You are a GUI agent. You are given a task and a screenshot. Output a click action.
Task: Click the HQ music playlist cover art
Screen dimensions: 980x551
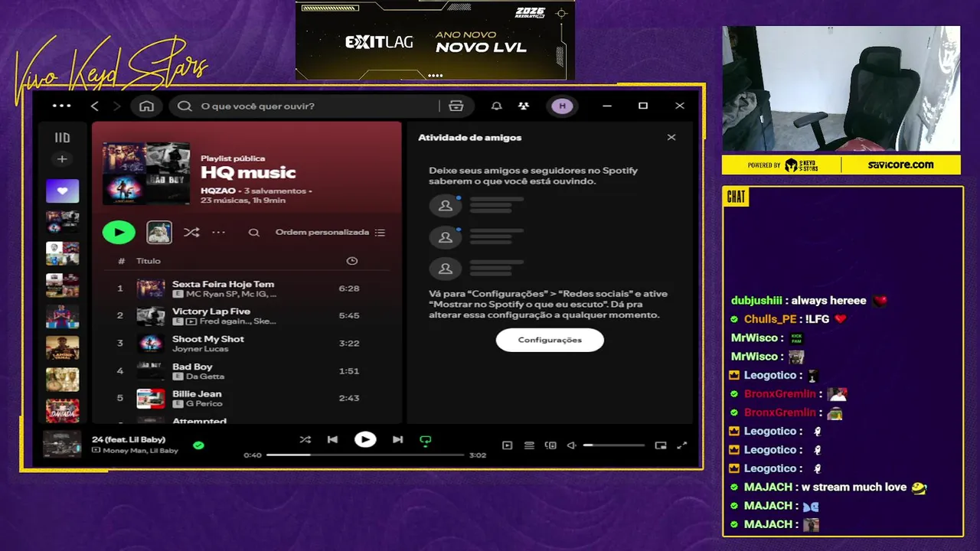pyautogui.click(x=146, y=173)
